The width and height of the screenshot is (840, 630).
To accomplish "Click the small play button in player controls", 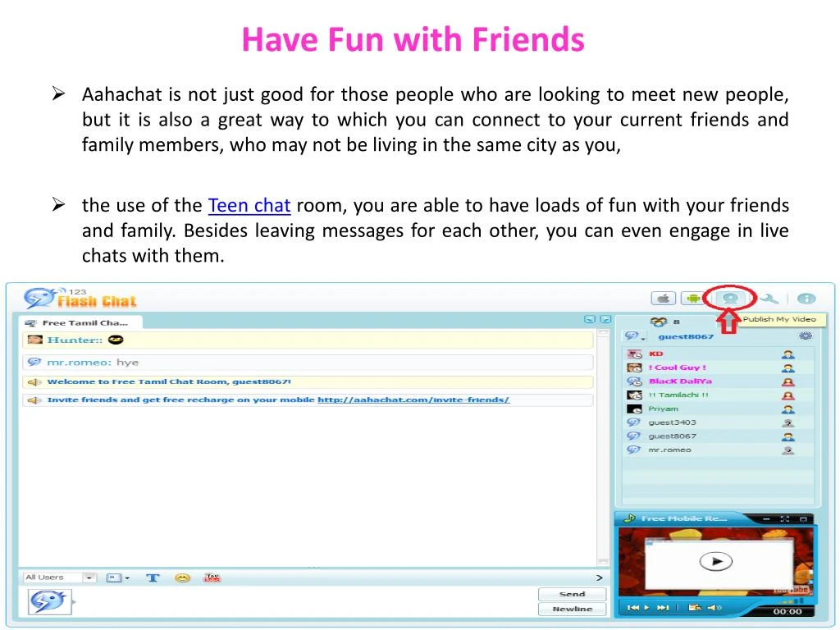I will click(x=646, y=608).
